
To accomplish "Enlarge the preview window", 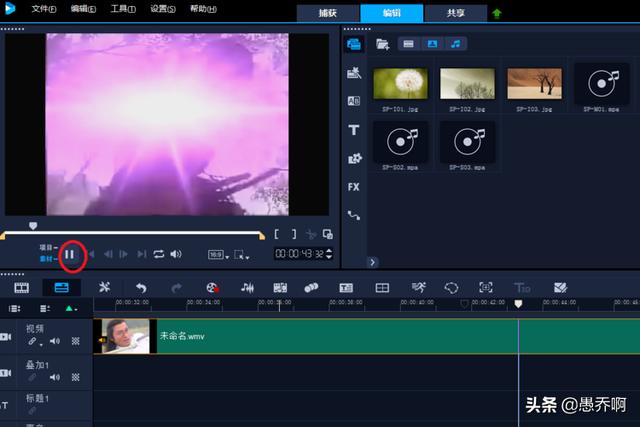I will (328, 234).
